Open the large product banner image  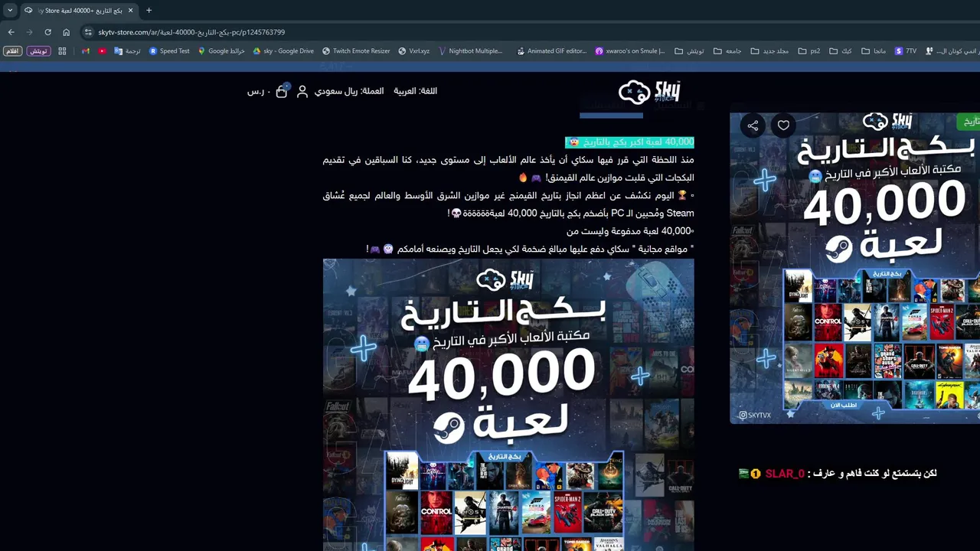[508, 405]
